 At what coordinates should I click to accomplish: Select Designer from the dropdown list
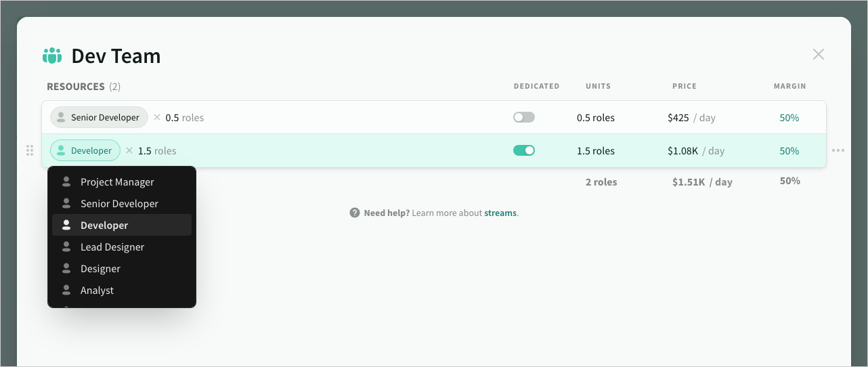pos(100,268)
